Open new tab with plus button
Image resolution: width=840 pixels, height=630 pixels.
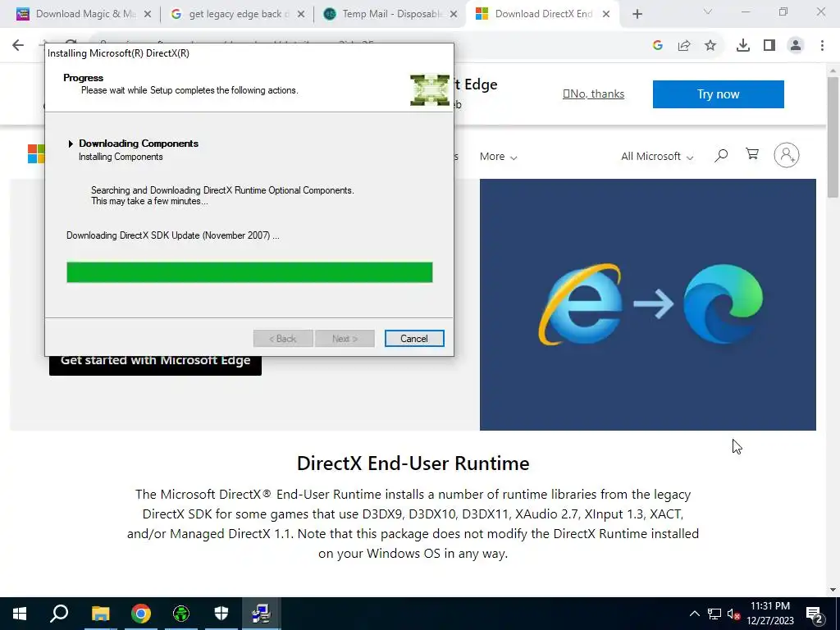[637, 15]
